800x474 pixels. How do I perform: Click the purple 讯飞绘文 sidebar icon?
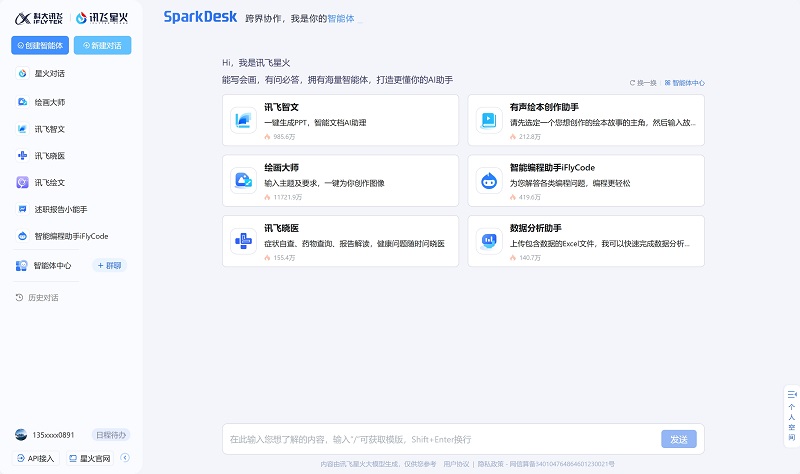[x=22, y=182]
